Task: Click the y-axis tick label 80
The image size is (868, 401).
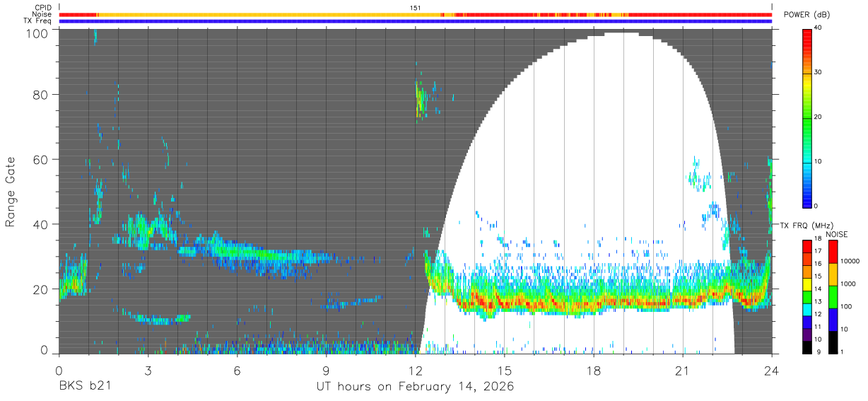Action: (40, 95)
